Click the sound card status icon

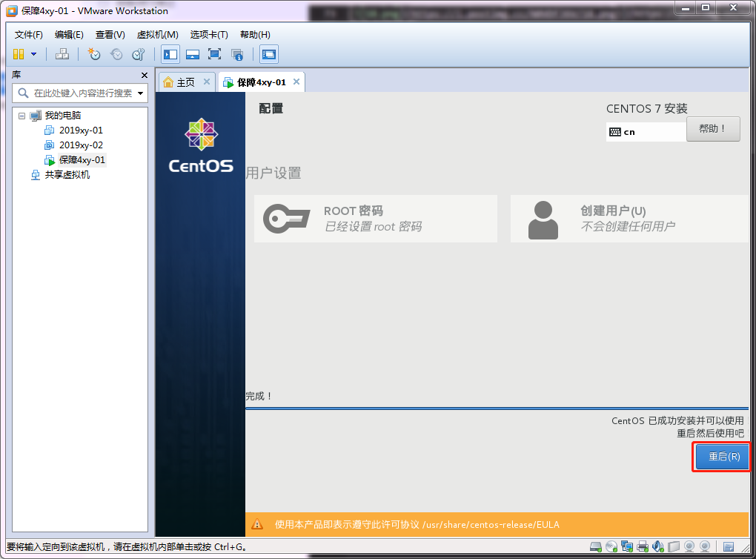657,546
